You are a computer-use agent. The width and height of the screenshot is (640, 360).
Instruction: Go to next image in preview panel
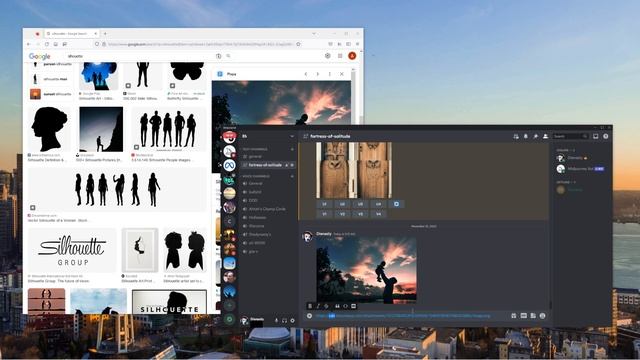pos(318,74)
